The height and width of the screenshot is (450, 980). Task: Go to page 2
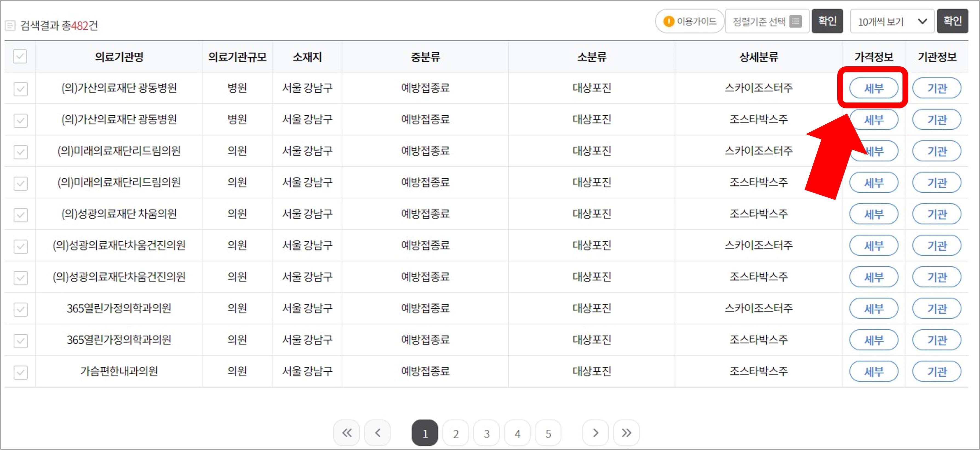[x=455, y=433]
